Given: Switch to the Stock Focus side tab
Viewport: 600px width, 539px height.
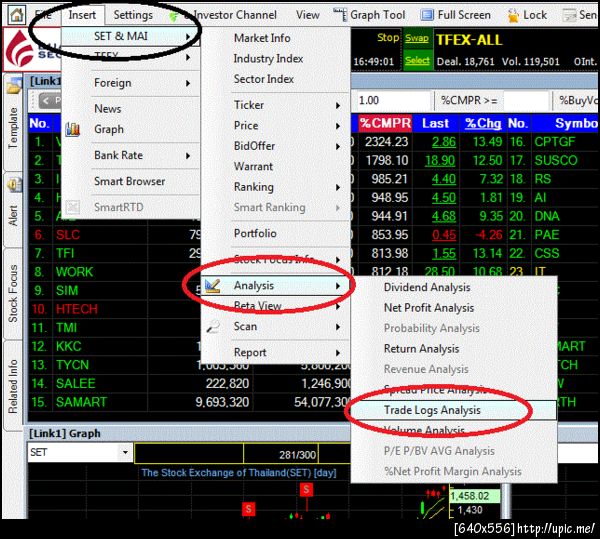Looking at the screenshot, I should 13,293.
